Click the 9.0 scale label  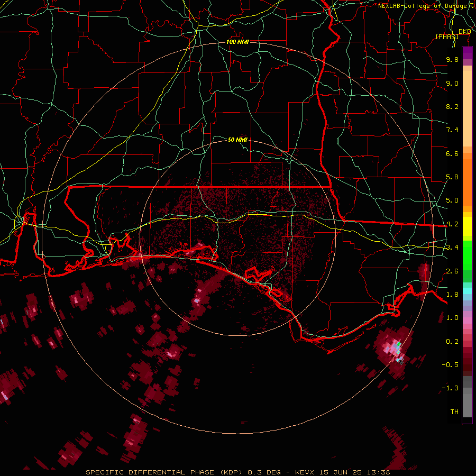(x=452, y=83)
